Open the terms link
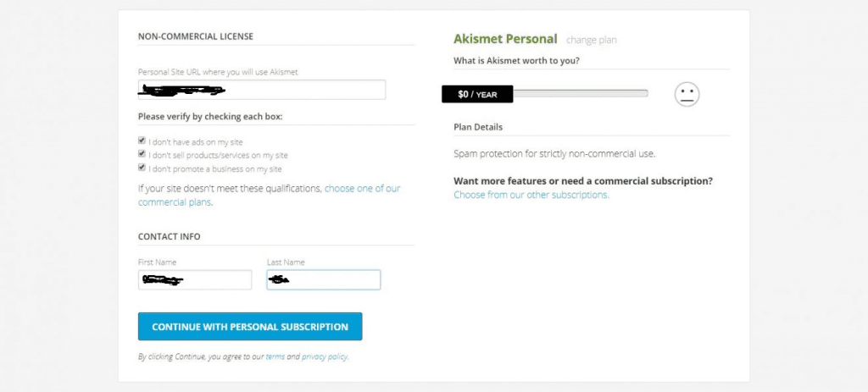The height and width of the screenshot is (392, 868). tap(275, 356)
